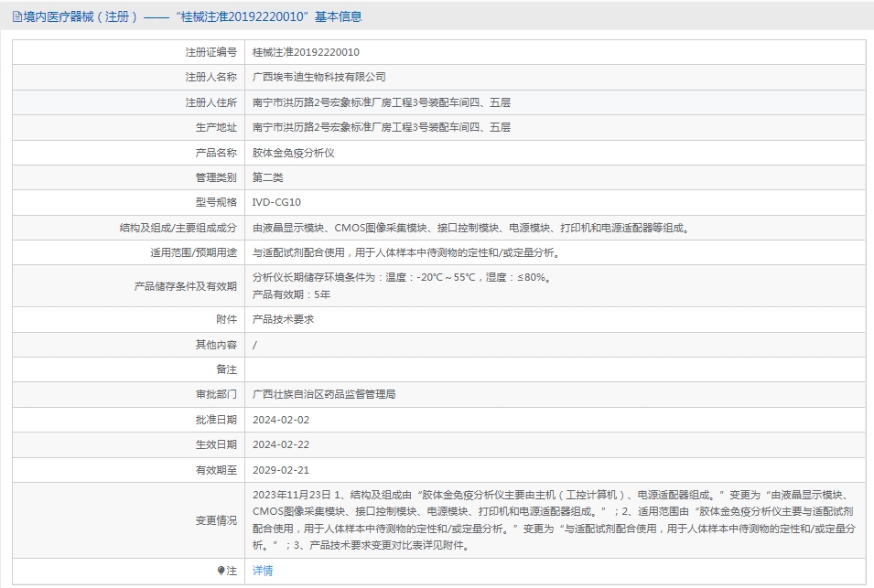The image size is (874, 588).
Task: Select the registrant name 广西埃韦迪生物科技有限公司
Action: point(318,77)
